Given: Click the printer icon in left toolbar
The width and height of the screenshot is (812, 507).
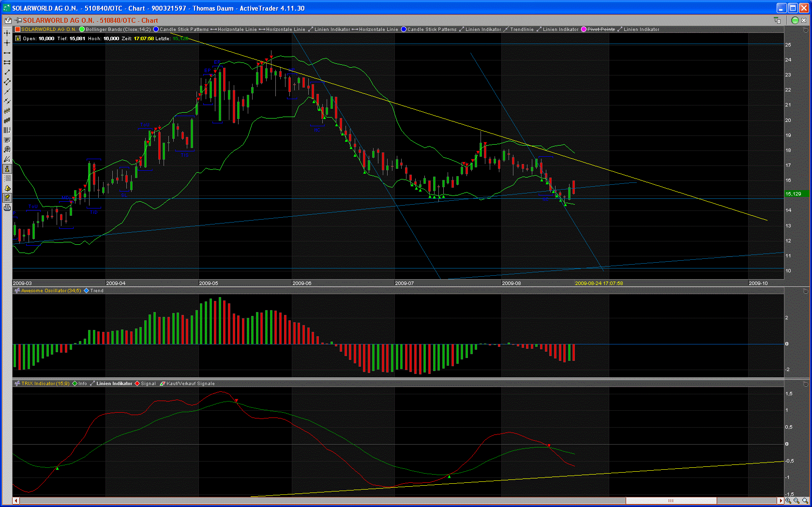Looking at the screenshot, I should coord(7,208).
